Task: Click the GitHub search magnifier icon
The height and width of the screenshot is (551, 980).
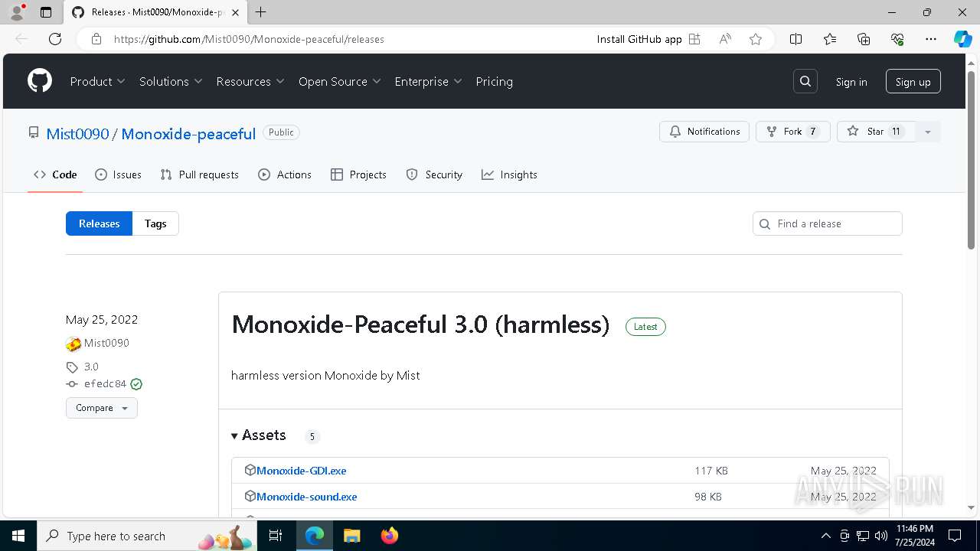Action: coord(805,81)
